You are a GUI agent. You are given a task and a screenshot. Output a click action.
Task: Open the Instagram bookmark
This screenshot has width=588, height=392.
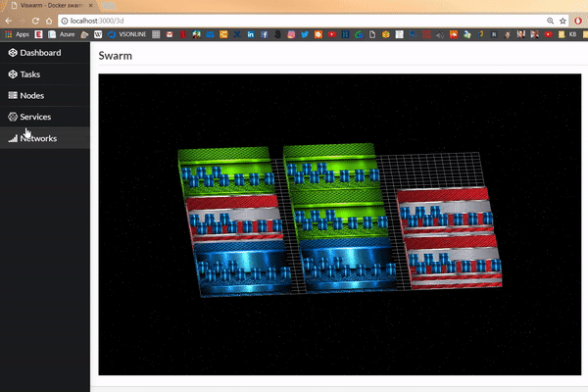coord(291,34)
